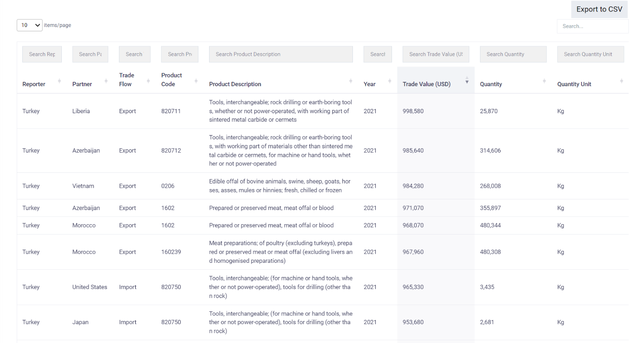Focus the global Search box
644x343 pixels.
pyautogui.click(x=592, y=26)
